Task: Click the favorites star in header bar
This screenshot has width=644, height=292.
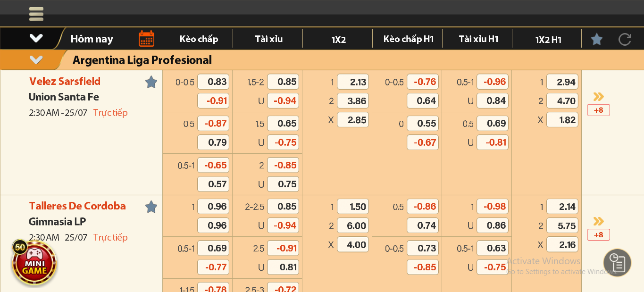Action: point(596,39)
